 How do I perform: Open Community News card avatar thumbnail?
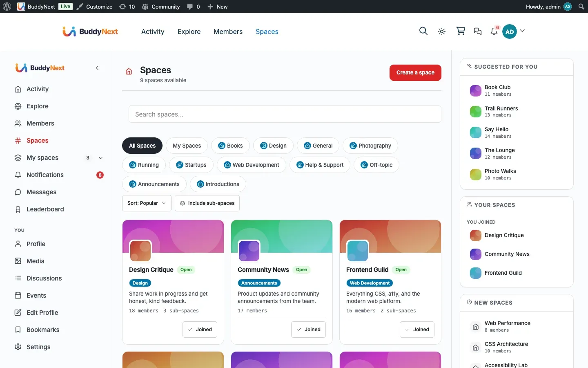tap(249, 251)
